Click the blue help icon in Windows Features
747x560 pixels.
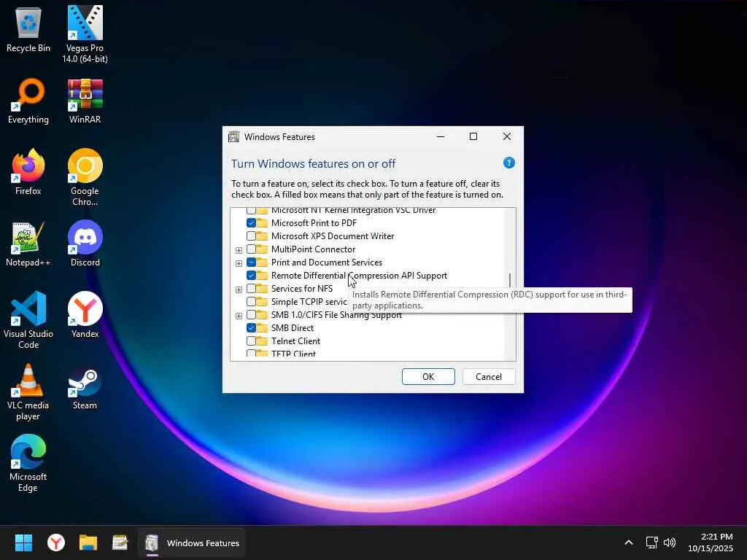(x=508, y=163)
